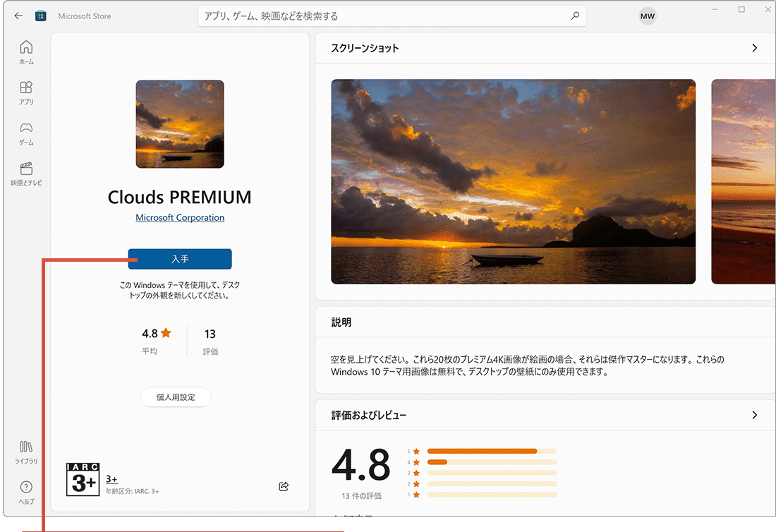Click the 13 件の評価 label
The image size is (776, 532).
(x=361, y=496)
